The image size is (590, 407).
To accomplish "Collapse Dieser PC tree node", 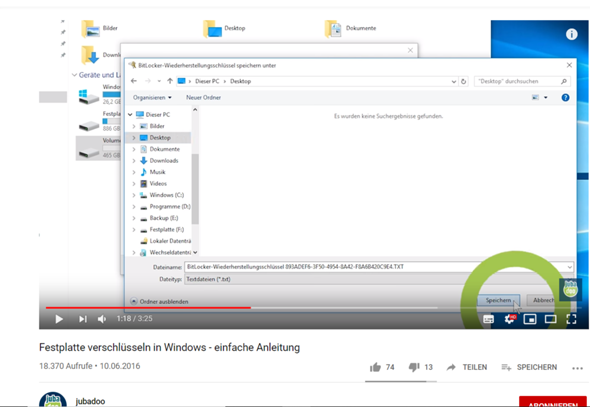I will point(130,114).
